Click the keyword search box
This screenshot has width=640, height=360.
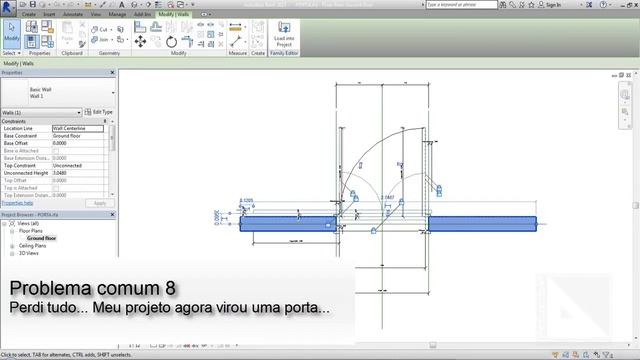click(462, 5)
